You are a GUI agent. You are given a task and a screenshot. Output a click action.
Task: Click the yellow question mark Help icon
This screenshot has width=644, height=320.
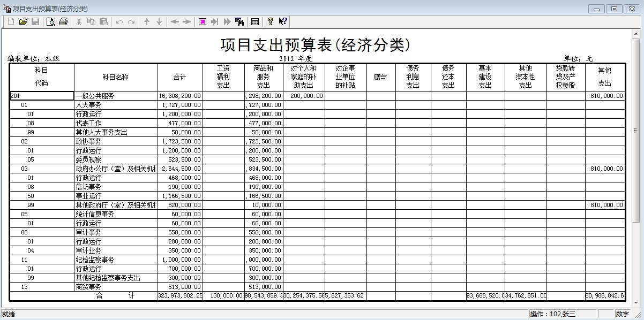[x=271, y=21]
